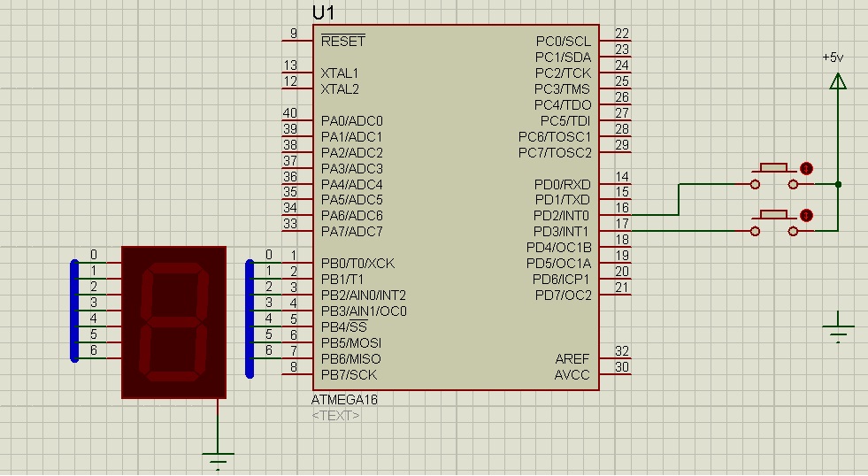Click the PD4/OC1B pin label
This screenshot has height=476, width=868.
(x=558, y=248)
